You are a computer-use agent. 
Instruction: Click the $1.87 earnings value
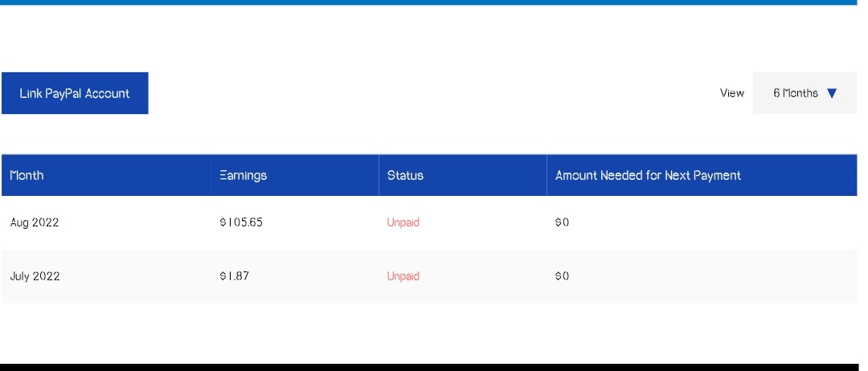click(234, 276)
